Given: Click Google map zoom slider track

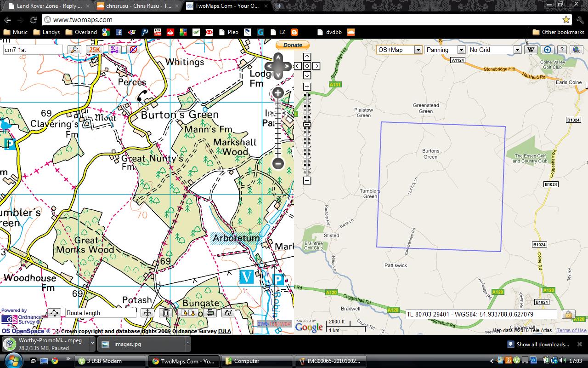Looking at the screenshot, I should pyautogui.click(x=307, y=133).
